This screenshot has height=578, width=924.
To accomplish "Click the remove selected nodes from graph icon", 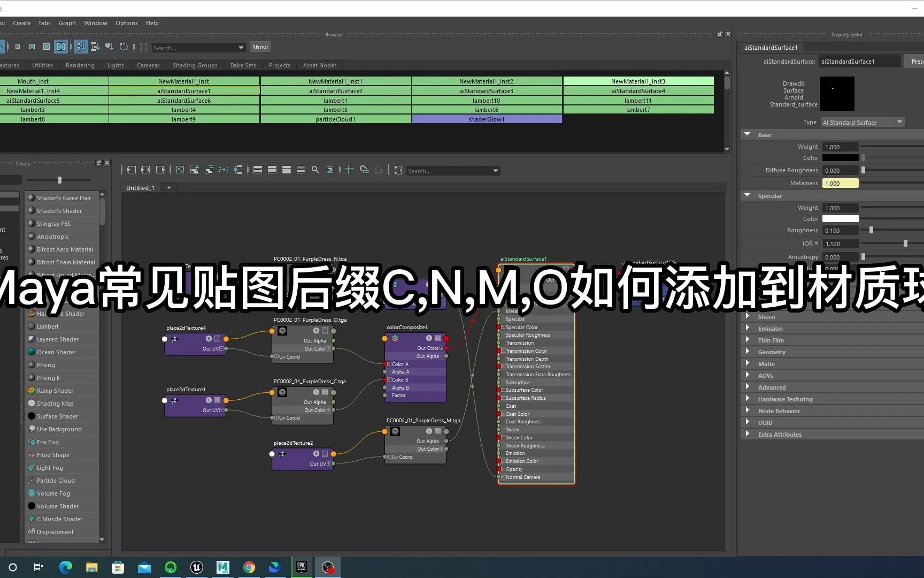I will tap(209, 170).
